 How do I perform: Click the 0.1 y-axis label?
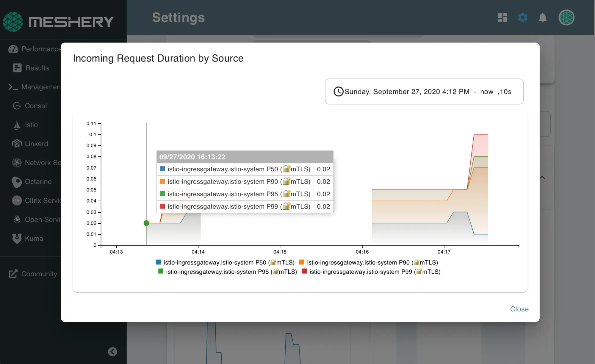pos(93,134)
